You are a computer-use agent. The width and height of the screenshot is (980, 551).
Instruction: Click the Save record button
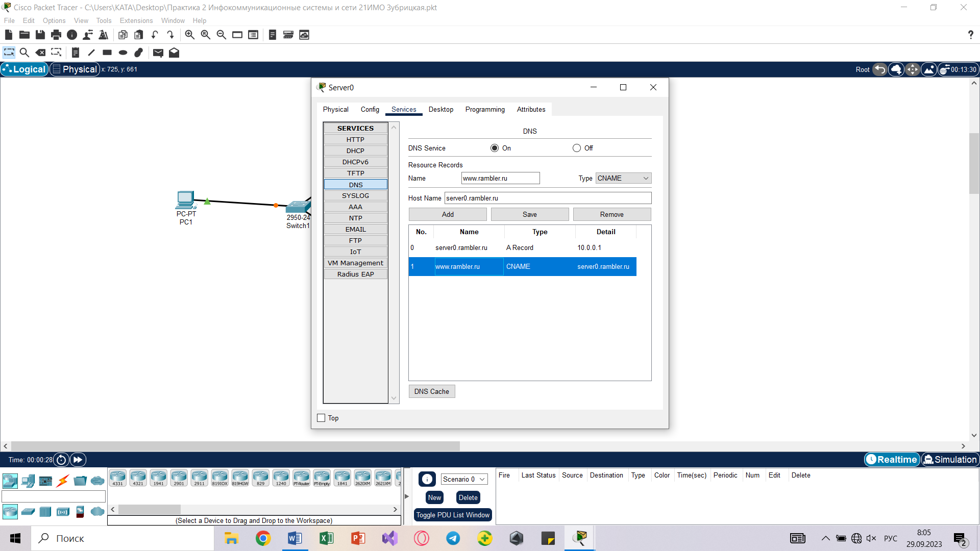[x=530, y=214]
